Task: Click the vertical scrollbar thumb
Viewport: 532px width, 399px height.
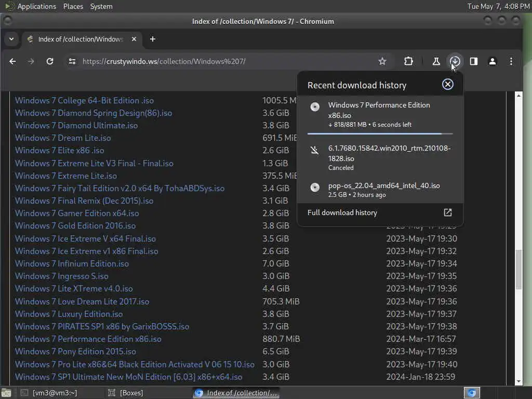Action: coord(518,270)
